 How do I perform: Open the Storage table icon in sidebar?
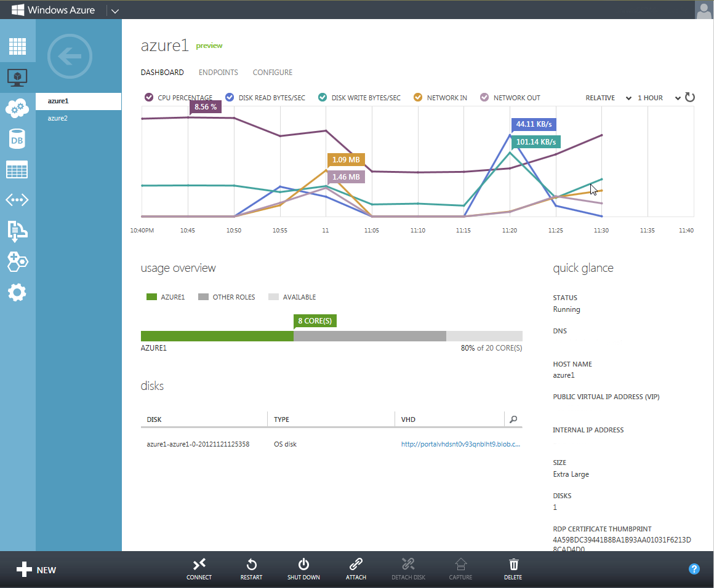click(x=17, y=170)
